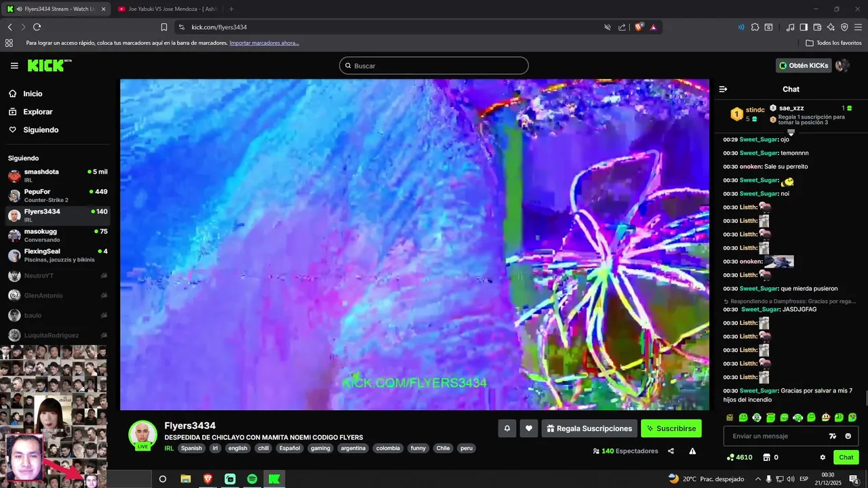
Task: Open the chat emoji picker icon
Action: (x=848, y=436)
